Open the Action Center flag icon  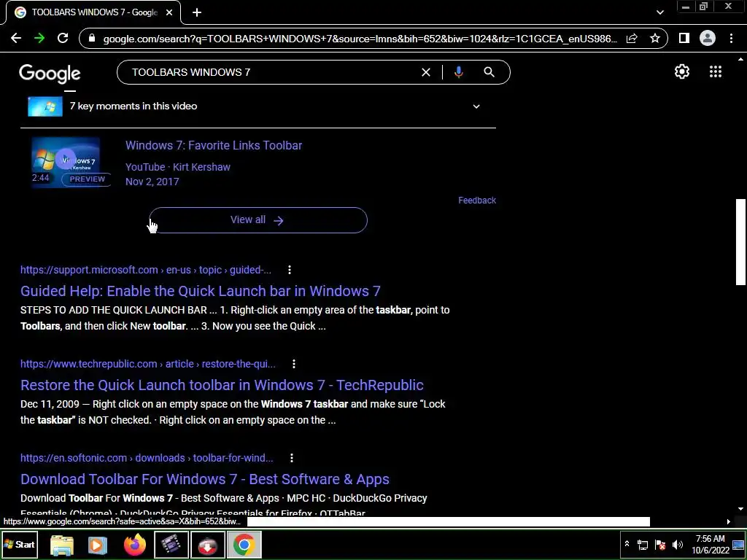(660, 545)
